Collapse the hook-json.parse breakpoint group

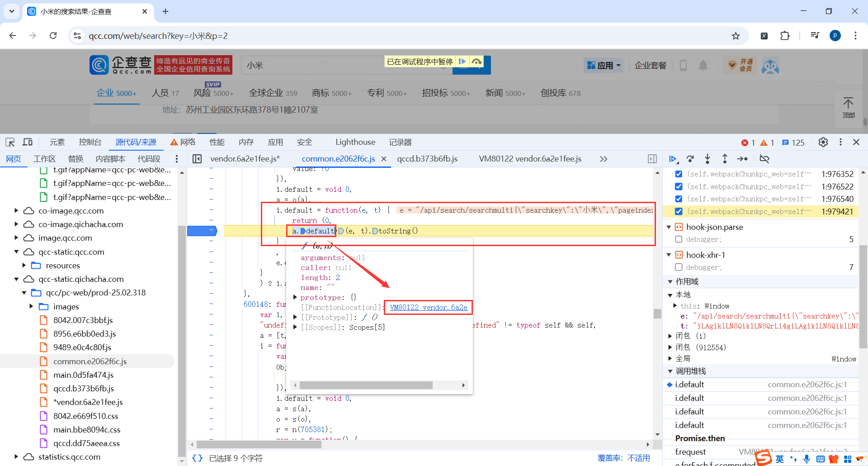tap(669, 227)
